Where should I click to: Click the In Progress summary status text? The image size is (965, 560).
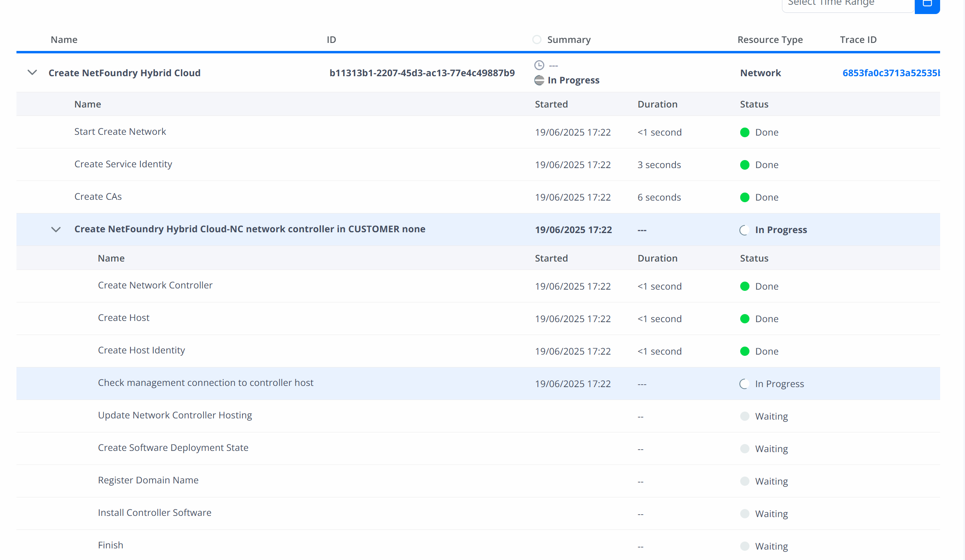[573, 80]
